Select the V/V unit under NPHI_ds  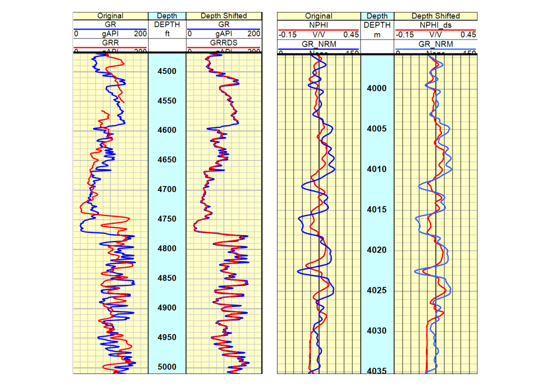tap(435, 35)
